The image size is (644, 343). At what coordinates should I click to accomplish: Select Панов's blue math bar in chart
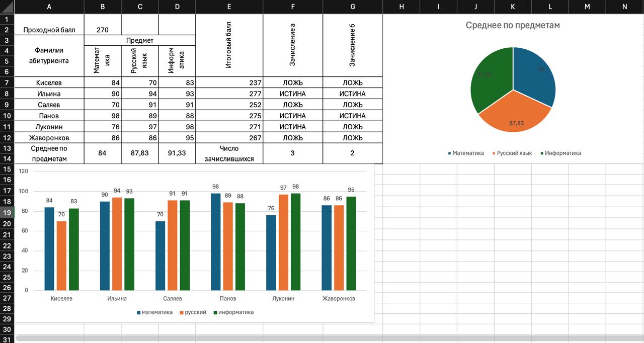point(215,241)
